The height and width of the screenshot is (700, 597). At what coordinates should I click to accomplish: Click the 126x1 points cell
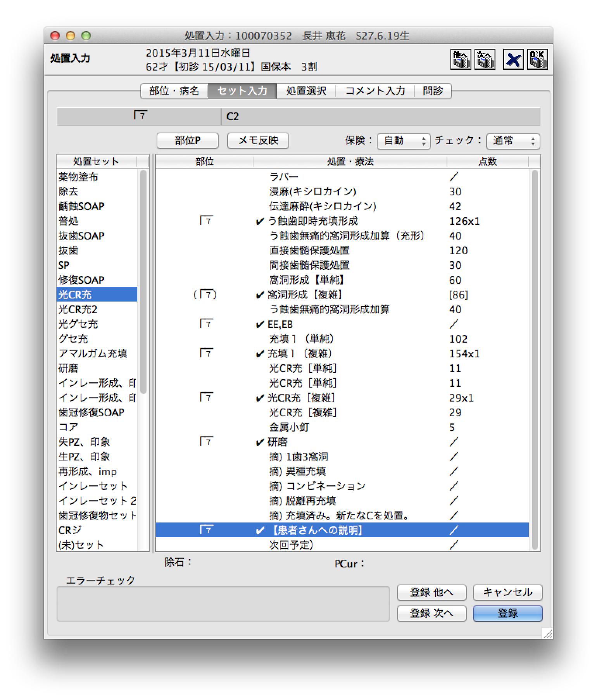point(464,221)
